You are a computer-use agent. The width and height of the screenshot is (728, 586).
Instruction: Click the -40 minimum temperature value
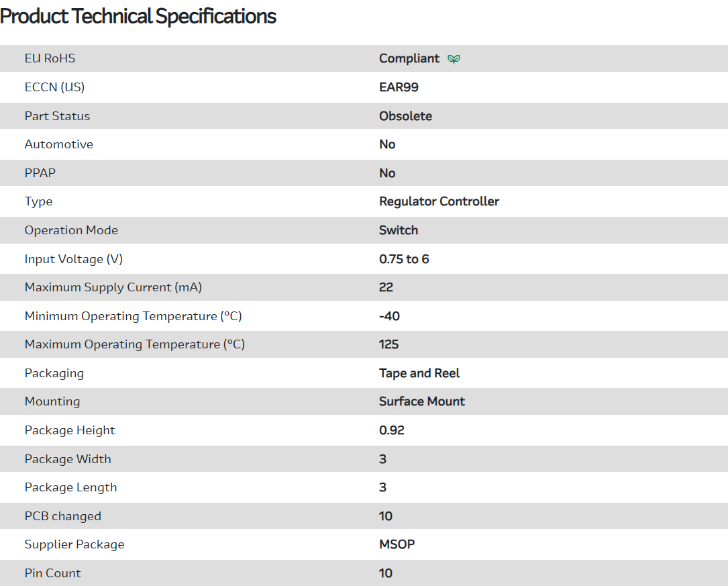tap(389, 316)
